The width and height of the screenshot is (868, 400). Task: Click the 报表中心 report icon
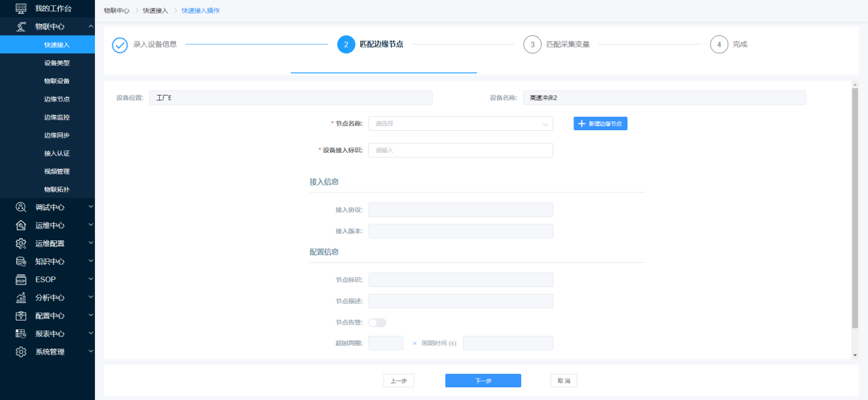(x=21, y=334)
